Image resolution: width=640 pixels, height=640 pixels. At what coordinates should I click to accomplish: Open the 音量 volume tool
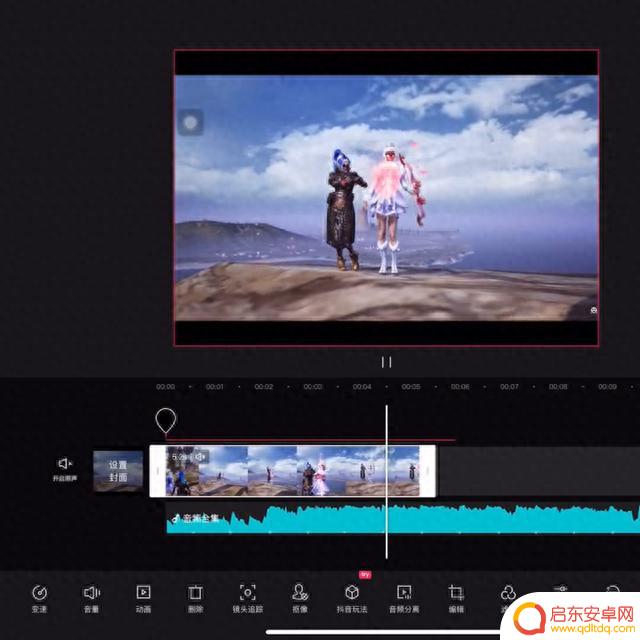click(x=91, y=598)
